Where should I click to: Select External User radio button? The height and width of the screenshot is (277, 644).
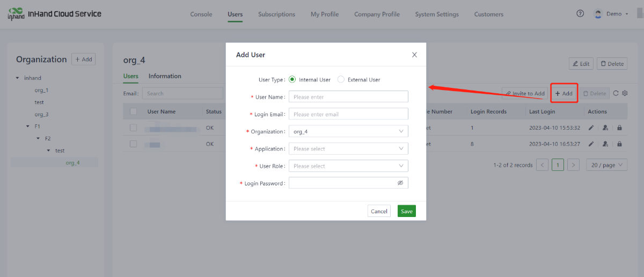pos(341,80)
